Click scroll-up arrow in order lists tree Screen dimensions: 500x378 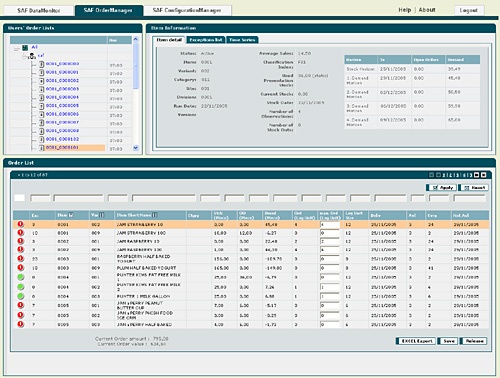tap(135, 39)
